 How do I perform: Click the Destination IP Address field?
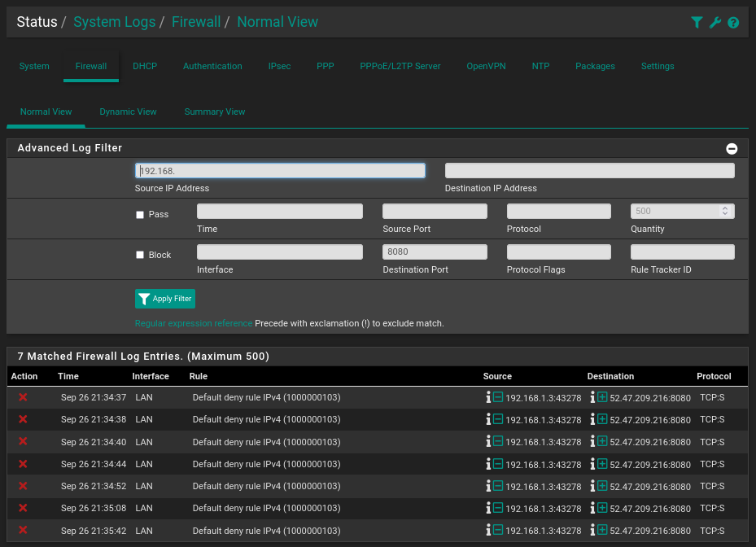589,171
